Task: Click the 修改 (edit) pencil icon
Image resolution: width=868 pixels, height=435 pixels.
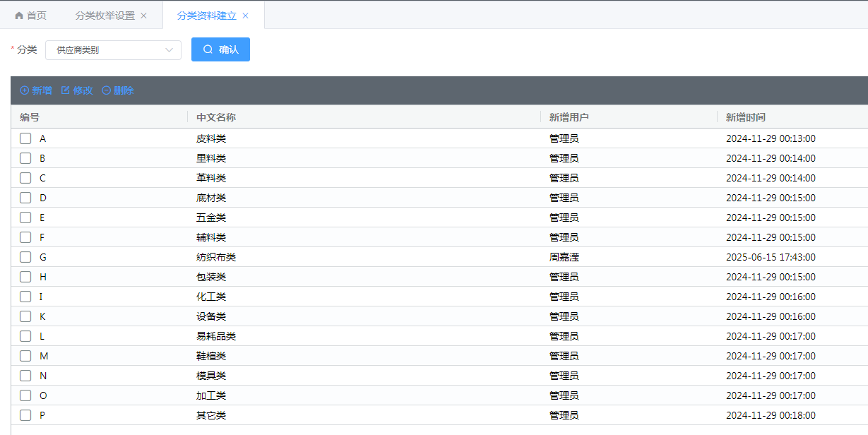Action: pyautogui.click(x=66, y=90)
